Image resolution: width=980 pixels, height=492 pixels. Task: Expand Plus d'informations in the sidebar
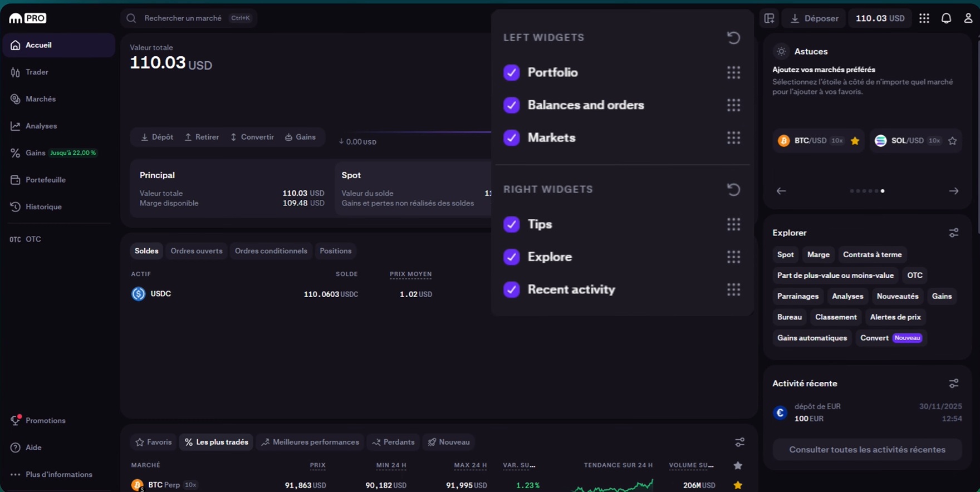[58, 475]
